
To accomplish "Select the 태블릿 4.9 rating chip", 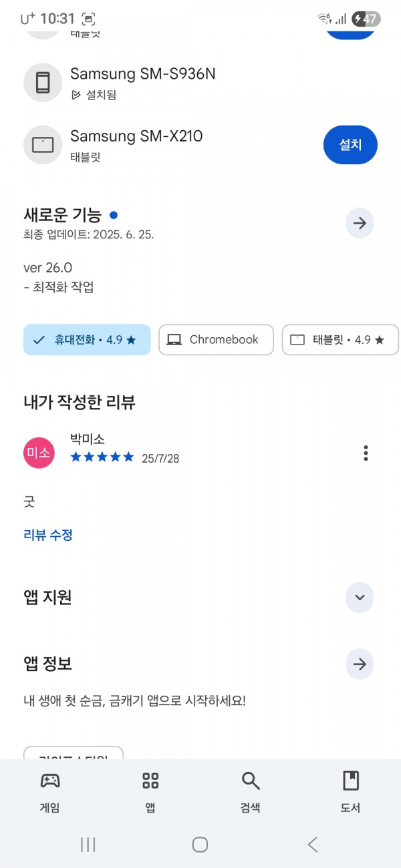I will (x=340, y=340).
